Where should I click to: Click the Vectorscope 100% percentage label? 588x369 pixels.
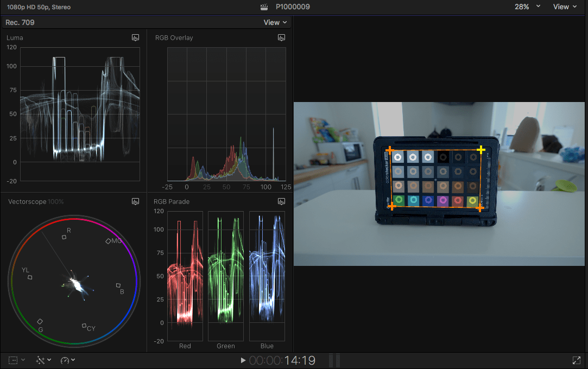click(x=56, y=201)
